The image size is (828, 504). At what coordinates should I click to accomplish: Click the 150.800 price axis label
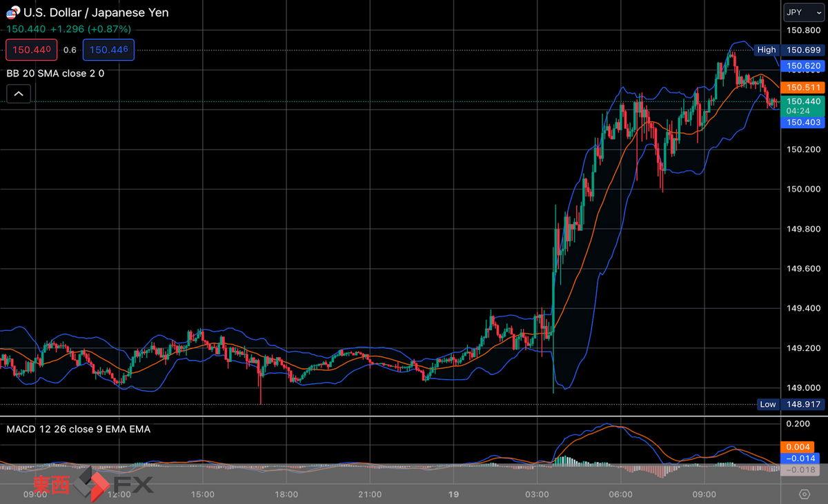[803, 30]
